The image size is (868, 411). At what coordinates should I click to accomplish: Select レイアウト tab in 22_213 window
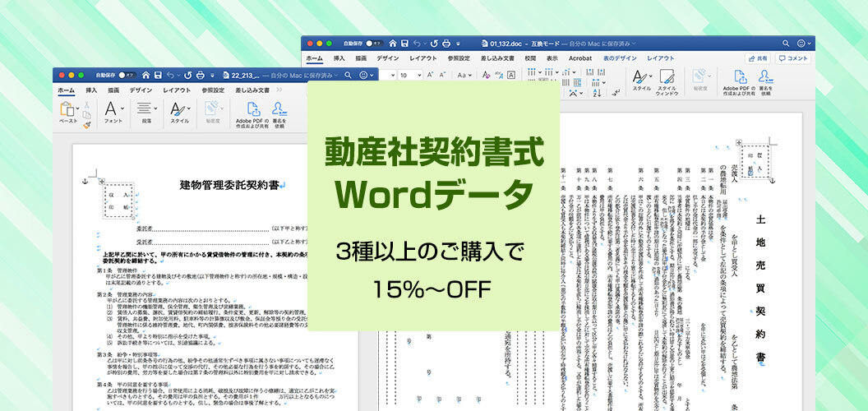(177, 90)
